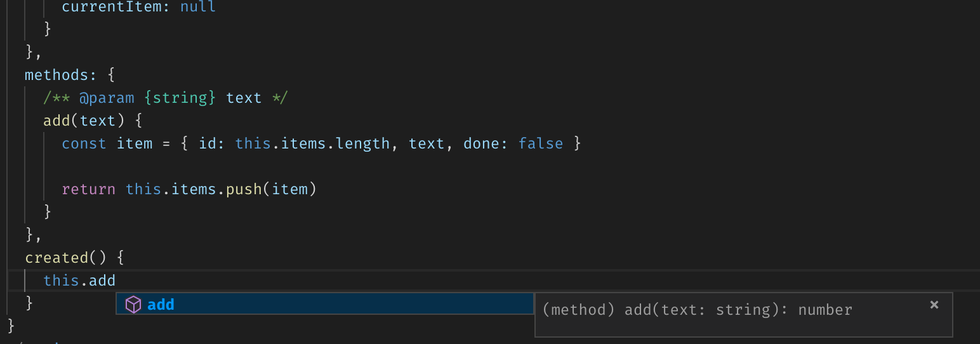This screenshot has width=980, height=344.
Task: Click the "id" key in the item object
Action: [x=208, y=143]
